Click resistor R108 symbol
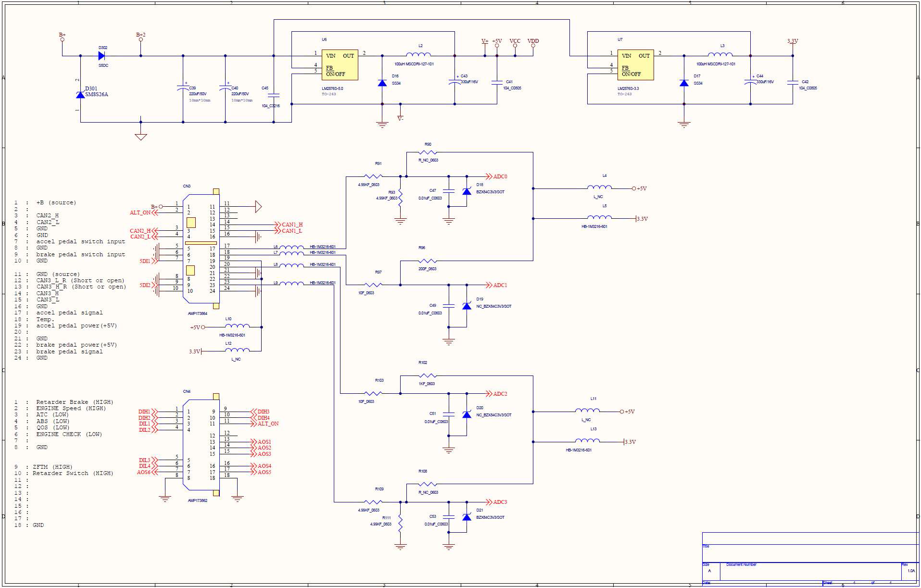Screen dimensions: 921x588 pos(427,484)
